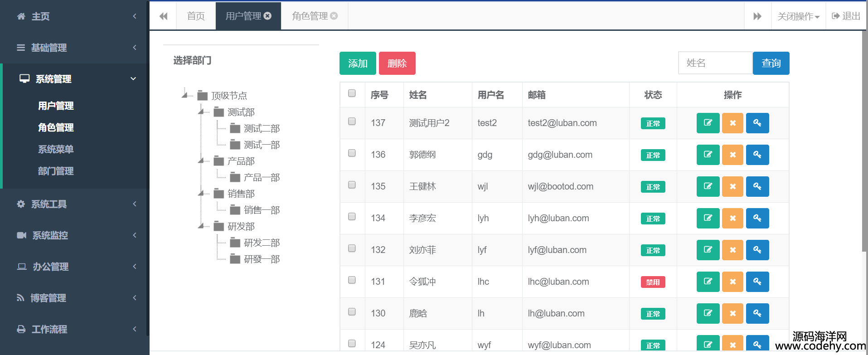Toggle the select-all checkbox in table header
The width and height of the screenshot is (868, 355).
(352, 93)
